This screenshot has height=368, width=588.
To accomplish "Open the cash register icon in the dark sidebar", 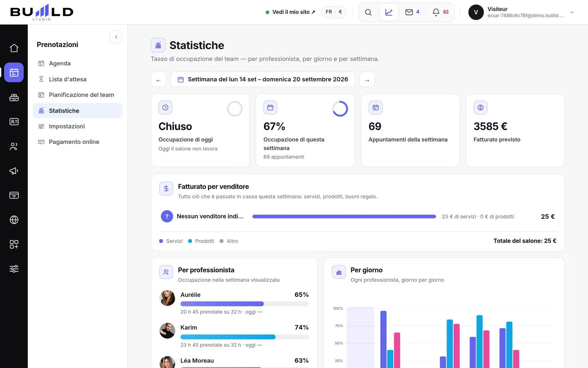I will tap(14, 97).
